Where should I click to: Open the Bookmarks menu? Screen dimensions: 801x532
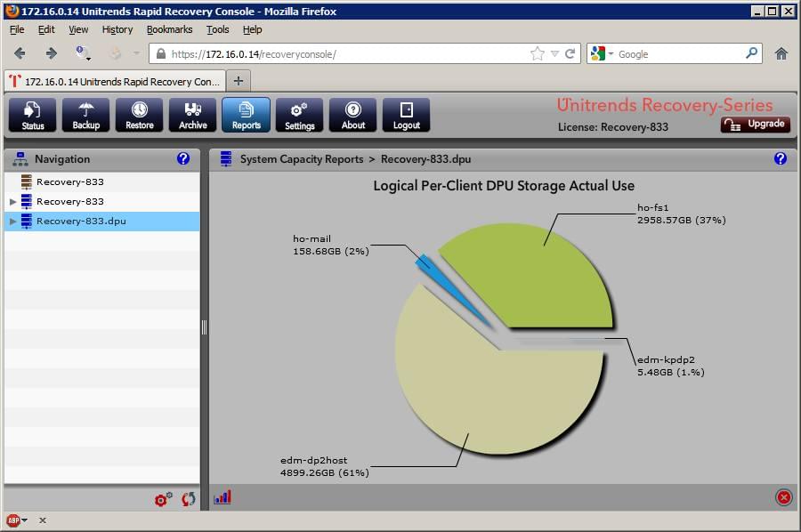[x=169, y=29]
